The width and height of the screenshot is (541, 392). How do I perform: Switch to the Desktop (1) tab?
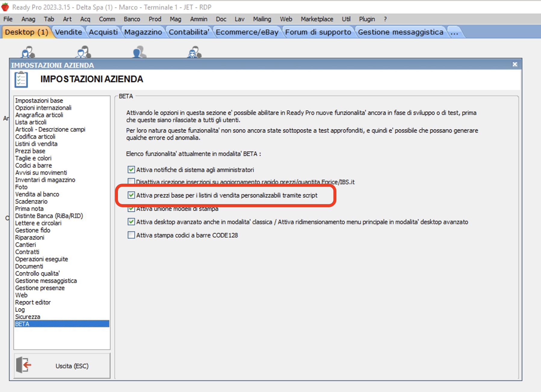click(26, 32)
